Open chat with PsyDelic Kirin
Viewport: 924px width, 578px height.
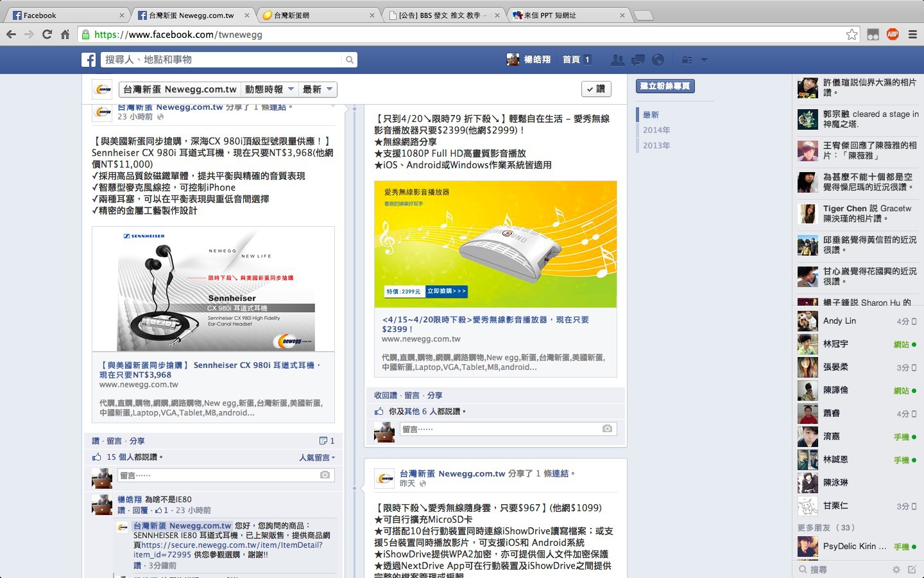click(857, 547)
